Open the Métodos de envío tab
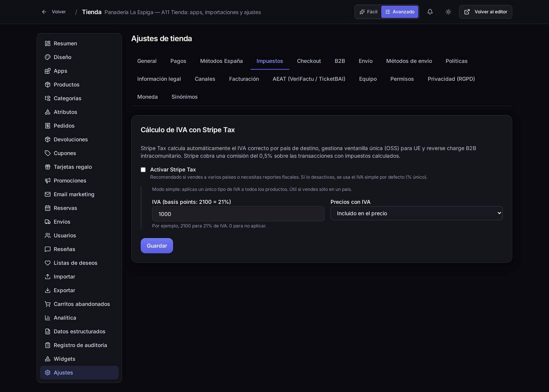 click(409, 61)
